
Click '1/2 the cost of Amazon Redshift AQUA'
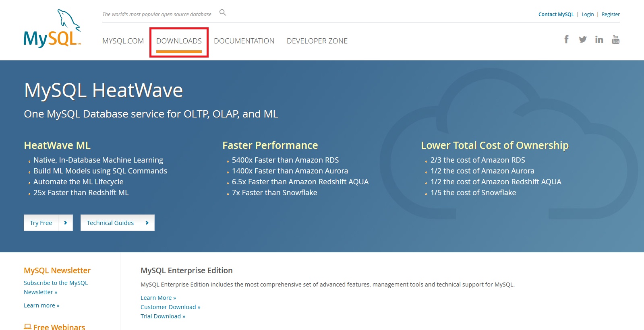tap(496, 182)
